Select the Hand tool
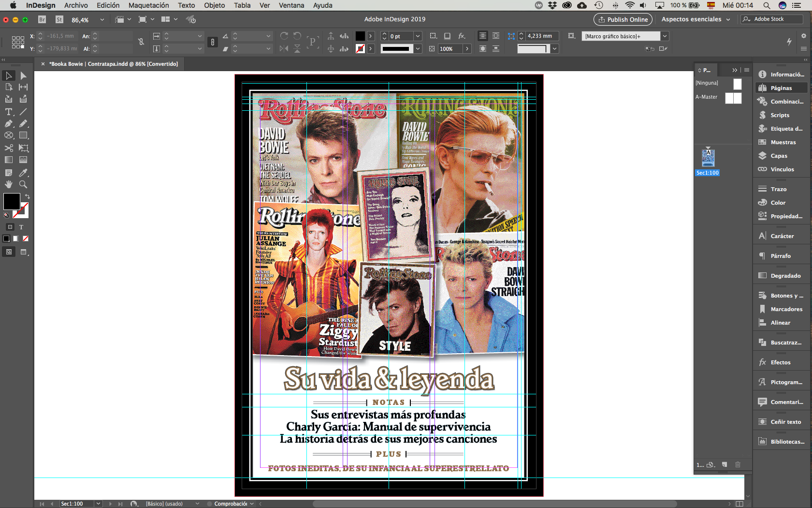This screenshot has width=812, height=508. pos(9,184)
